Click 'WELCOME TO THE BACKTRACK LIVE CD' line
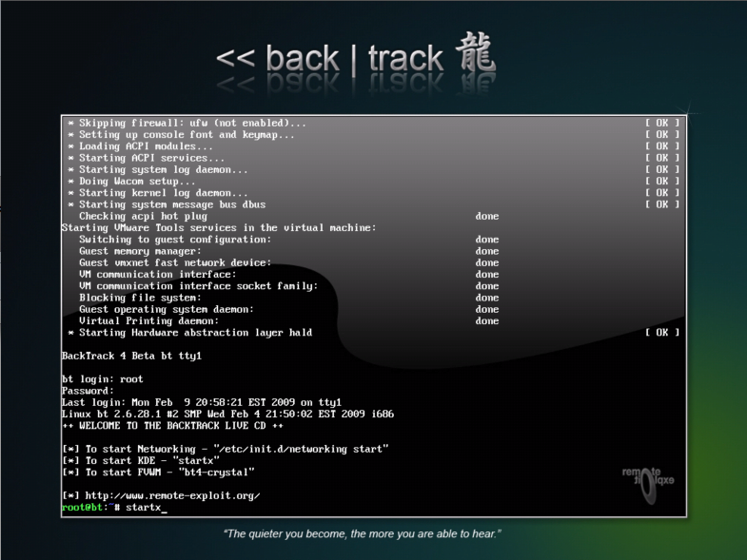This screenshot has width=747, height=560. [172, 426]
